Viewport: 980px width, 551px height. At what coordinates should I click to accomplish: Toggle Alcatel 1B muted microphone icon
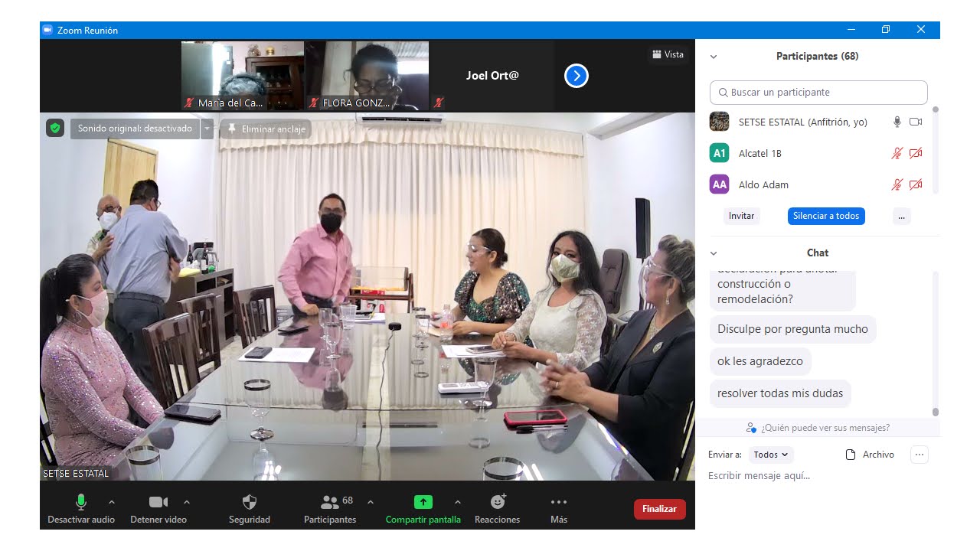[x=897, y=153]
